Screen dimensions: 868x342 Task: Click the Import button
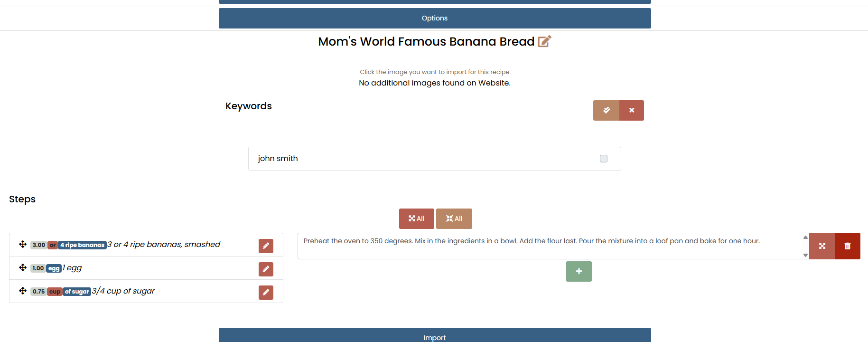click(435, 336)
